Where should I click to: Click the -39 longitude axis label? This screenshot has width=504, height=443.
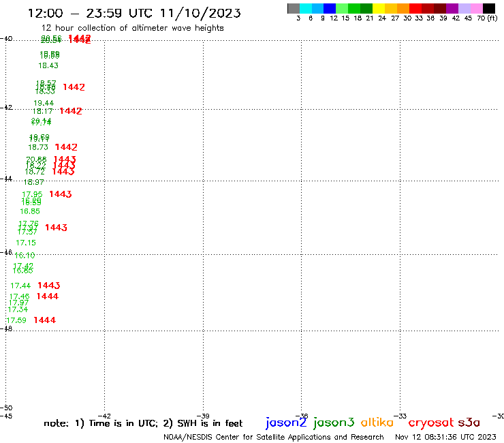203,416
